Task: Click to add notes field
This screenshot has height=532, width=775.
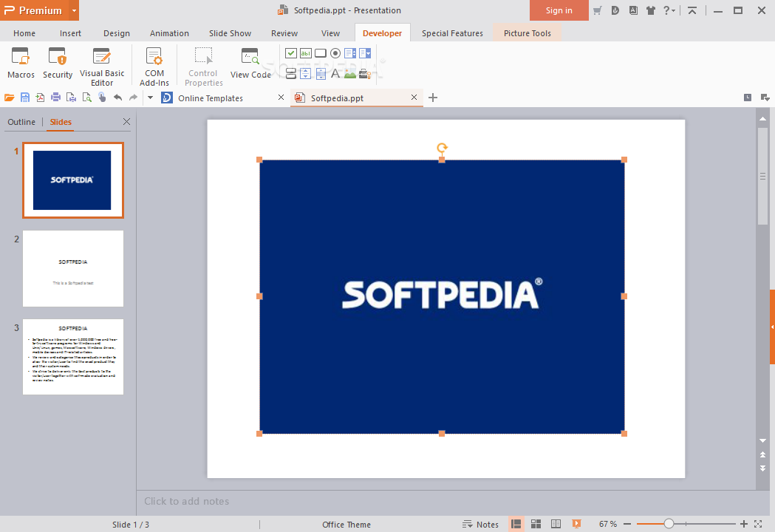Action: pos(446,502)
